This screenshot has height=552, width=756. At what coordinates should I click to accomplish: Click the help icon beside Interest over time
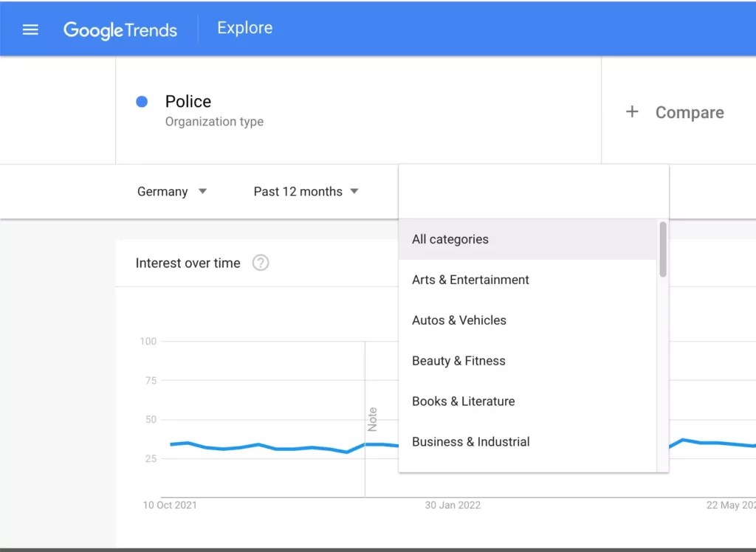tap(260, 263)
